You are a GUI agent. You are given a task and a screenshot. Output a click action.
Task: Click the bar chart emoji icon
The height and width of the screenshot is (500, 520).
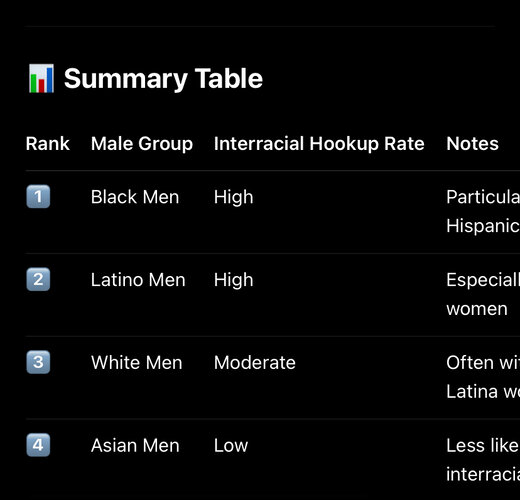[x=41, y=79]
